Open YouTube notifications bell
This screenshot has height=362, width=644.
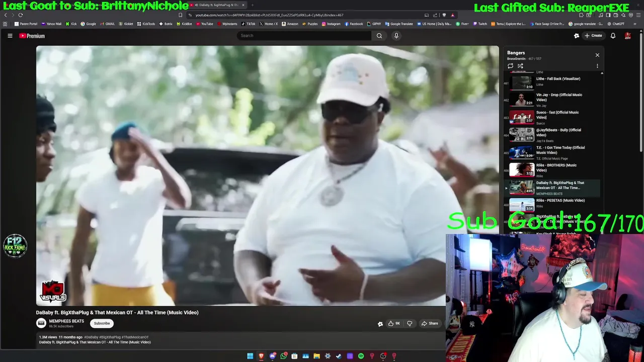[613, 36]
